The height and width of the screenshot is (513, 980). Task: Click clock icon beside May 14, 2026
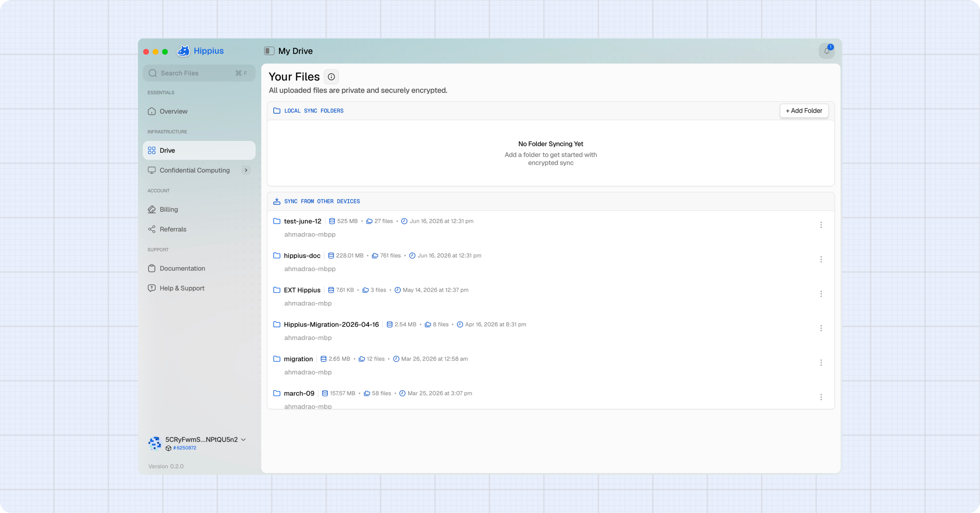pos(398,290)
